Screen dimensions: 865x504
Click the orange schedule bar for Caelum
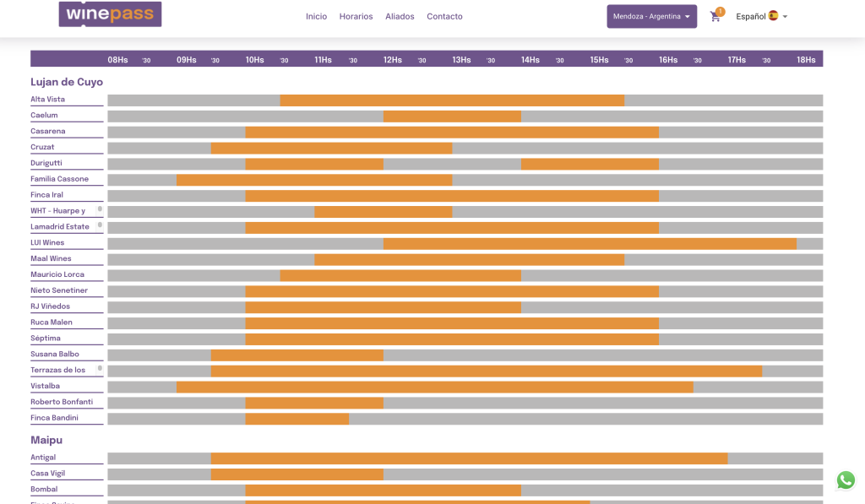[452, 116]
